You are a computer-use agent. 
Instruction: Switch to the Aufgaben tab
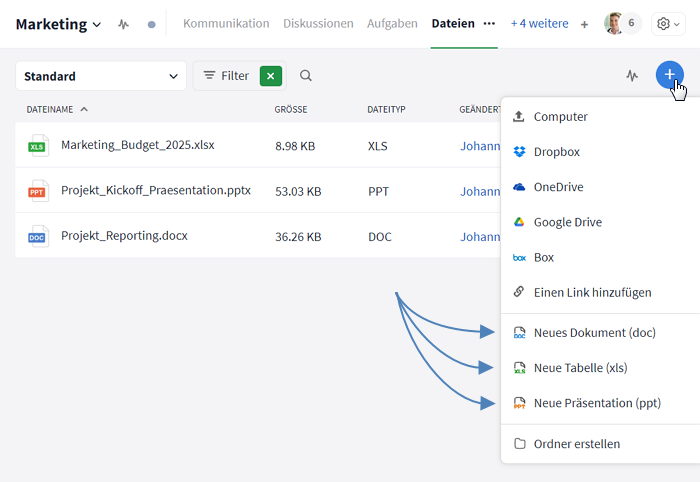tap(392, 23)
